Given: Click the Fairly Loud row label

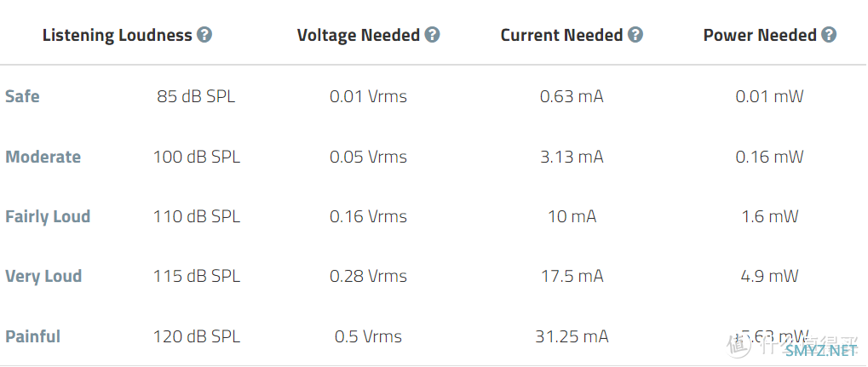Looking at the screenshot, I should pos(48,216).
